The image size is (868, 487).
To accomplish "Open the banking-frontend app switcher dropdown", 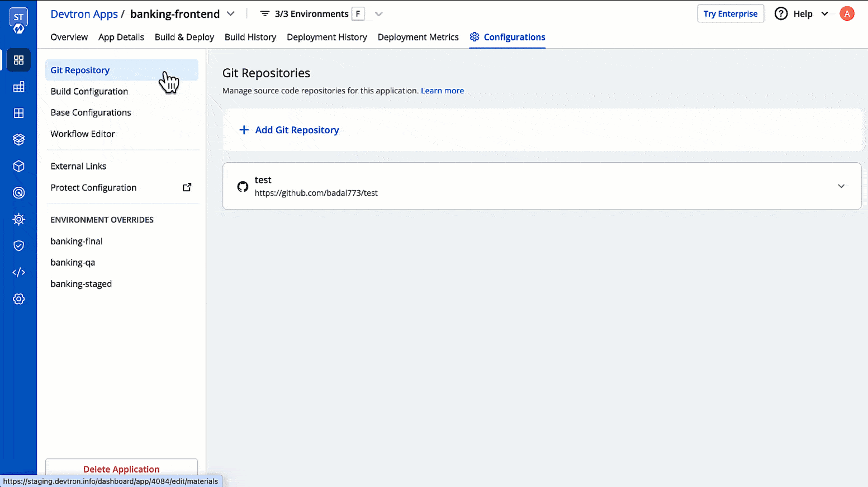I will coord(230,13).
